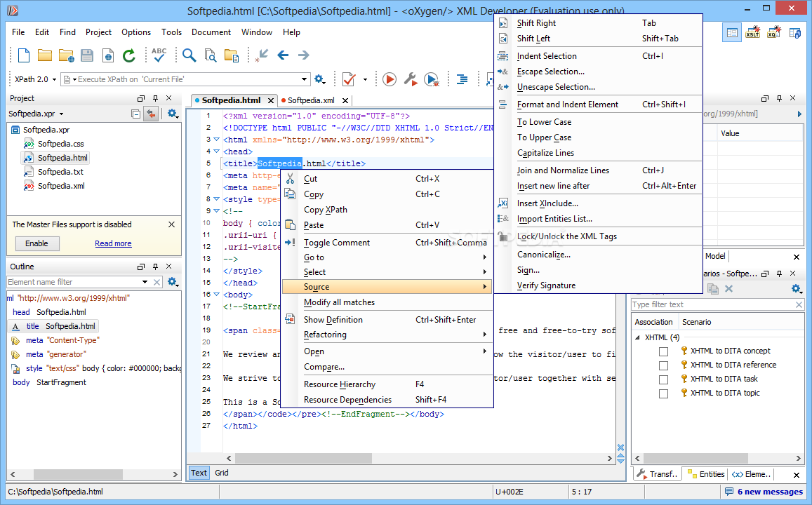Open XPath settings gear icon
The height and width of the screenshot is (505, 812).
coord(319,79)
